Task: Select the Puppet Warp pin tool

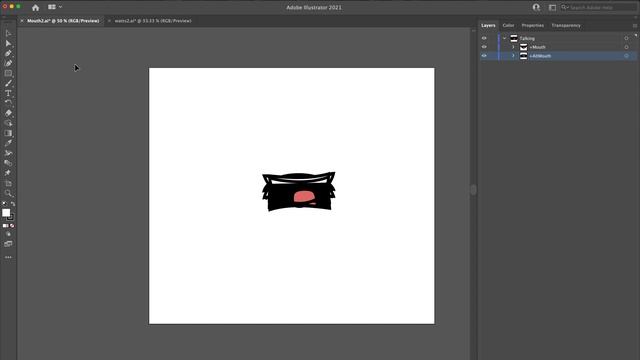Action: 8,173
